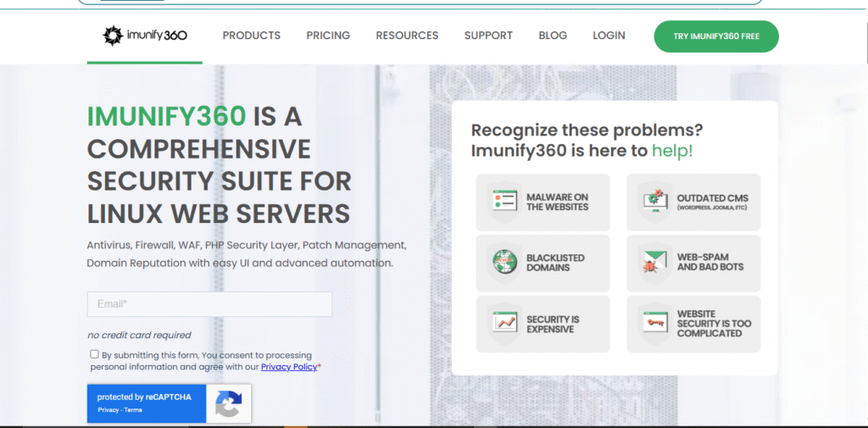
Task: Click the outdated CMS monitor icon
Action: click(x=655, y=202)
